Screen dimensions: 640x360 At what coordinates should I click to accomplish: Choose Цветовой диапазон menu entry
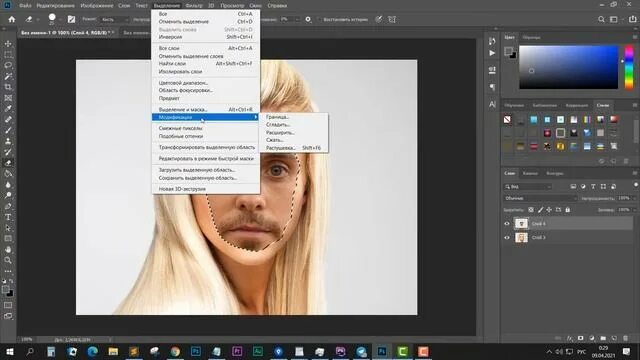[205, 83]
